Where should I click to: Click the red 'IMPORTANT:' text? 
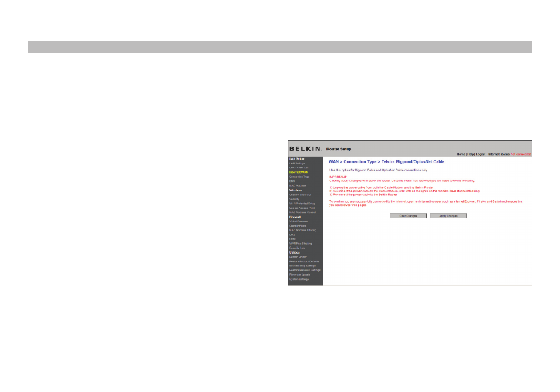338,177
